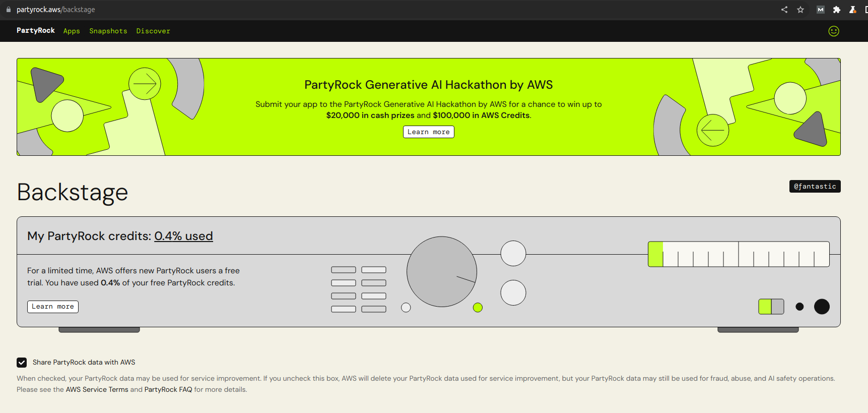Open the Discover tab
The width and height of the screenshot is (868, 413).
click(153, 31)
